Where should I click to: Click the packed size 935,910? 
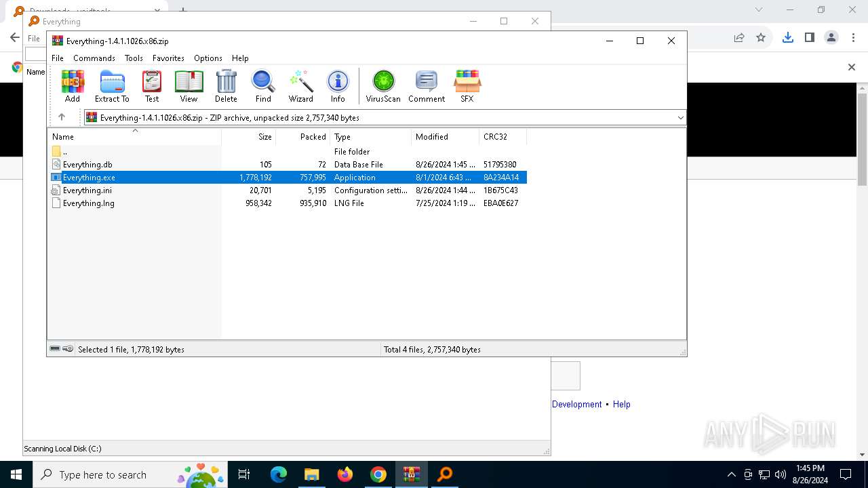coord(313,203)
